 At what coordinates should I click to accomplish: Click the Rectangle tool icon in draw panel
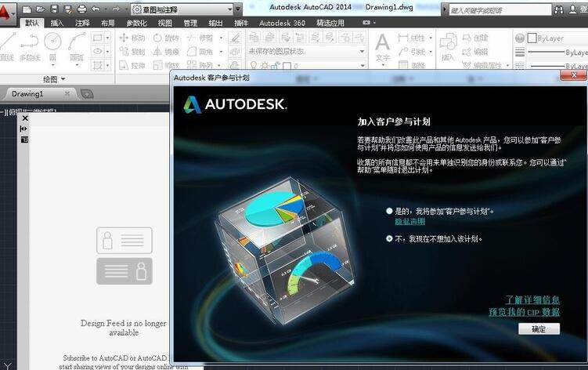[98, 38]
